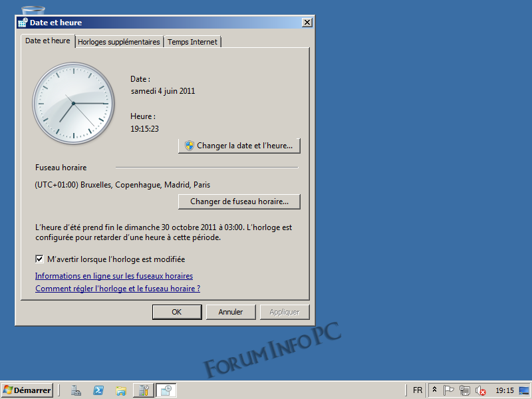Screen dimensions: 532x399
Task: Show hidden tray icons with the arrow
Action: click(434, 390)
